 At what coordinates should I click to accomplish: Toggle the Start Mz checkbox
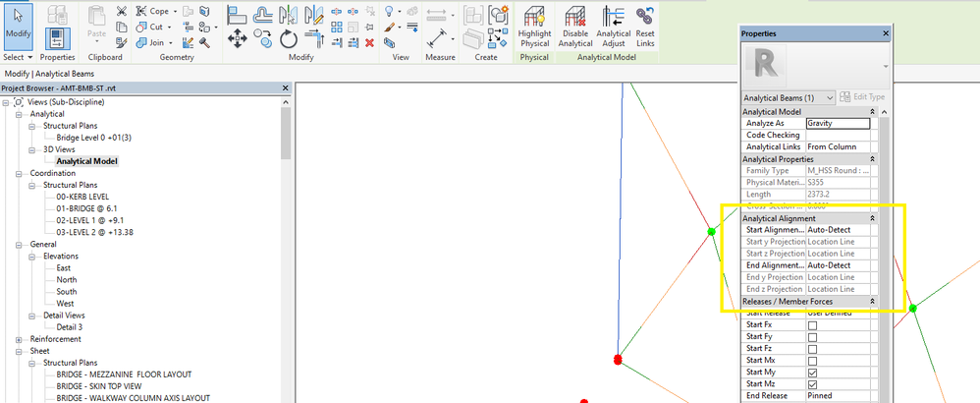[812, 384]
